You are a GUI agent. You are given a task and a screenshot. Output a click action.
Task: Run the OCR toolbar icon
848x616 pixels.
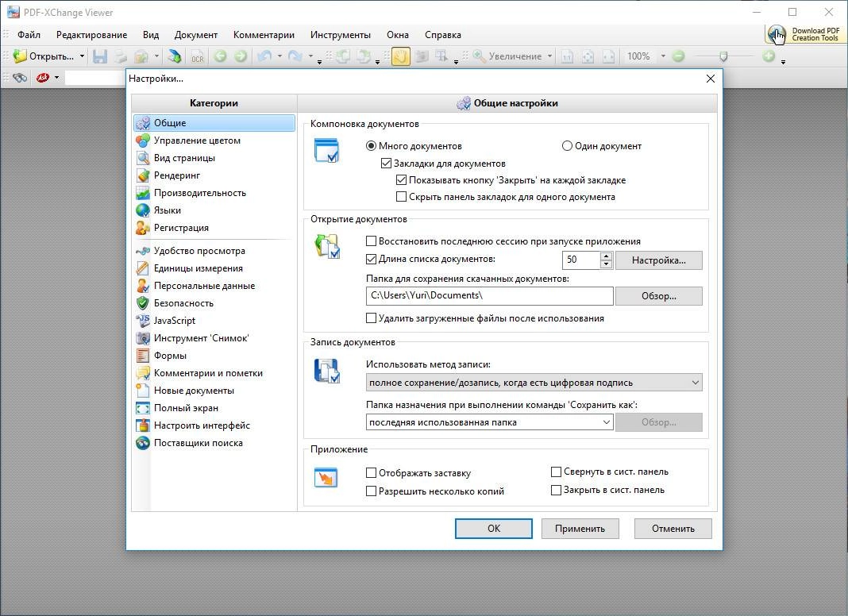[x=198, y=56]
